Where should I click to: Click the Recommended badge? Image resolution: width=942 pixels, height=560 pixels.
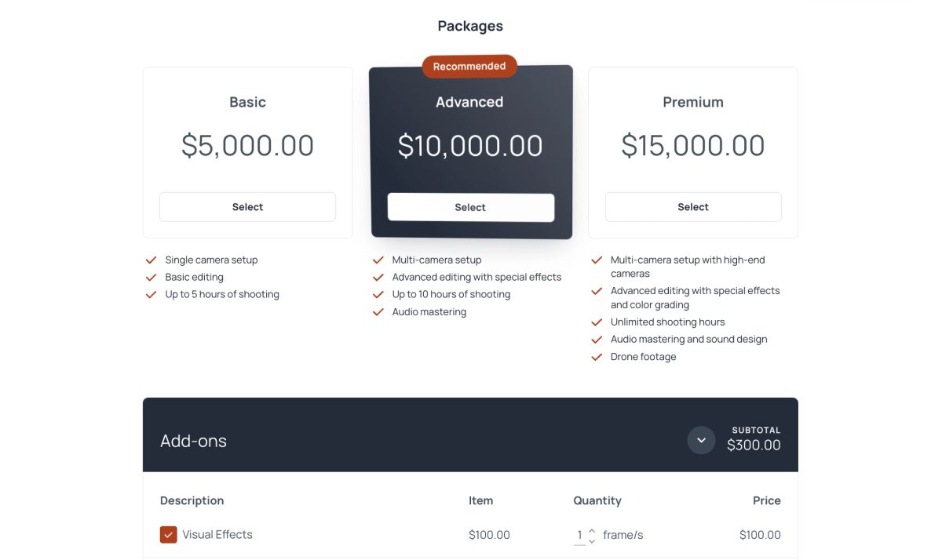click(x=469, y=66)
